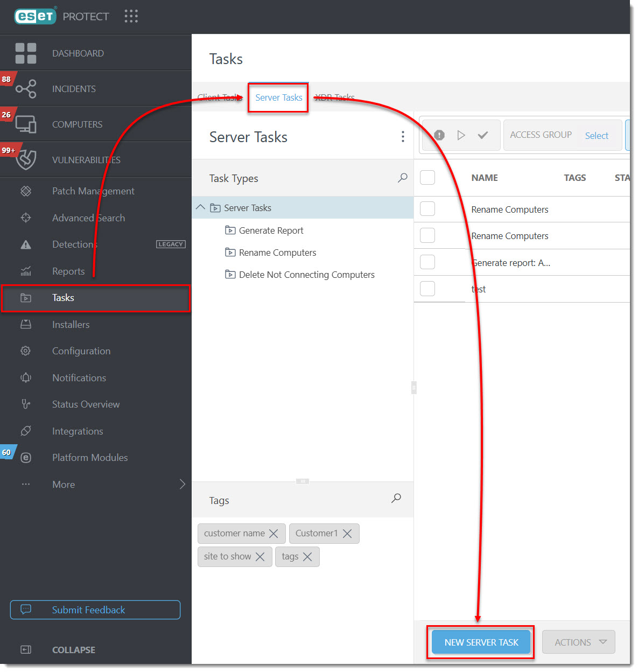Switch to the XDR Tasks tab
638x672 pixels.
point(334,97)
